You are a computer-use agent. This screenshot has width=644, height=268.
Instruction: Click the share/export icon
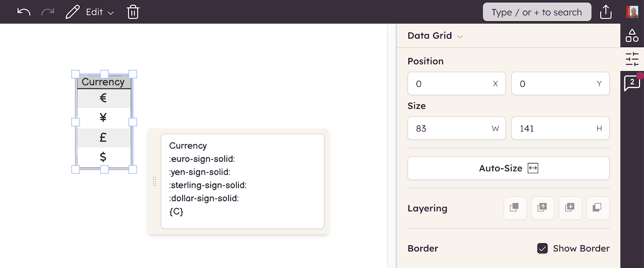[606, 12]
